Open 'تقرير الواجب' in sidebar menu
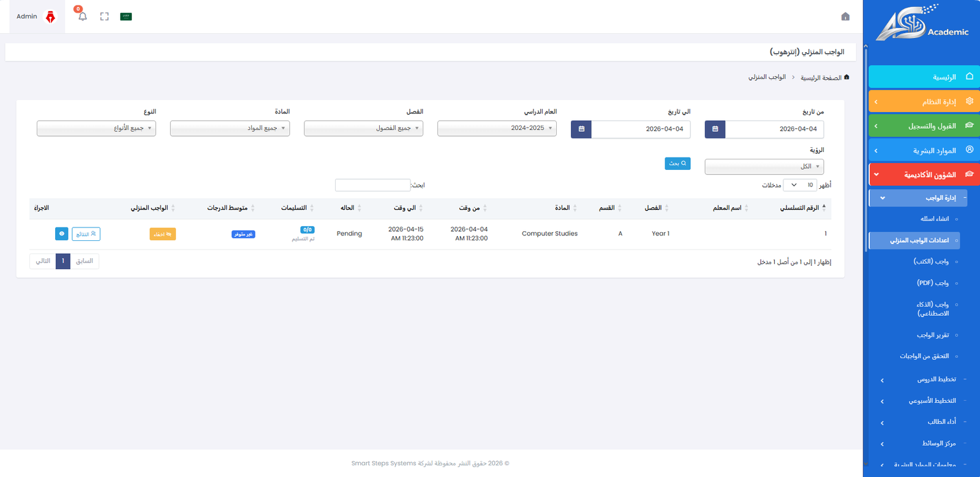980x477 pixels. point(932,335)
